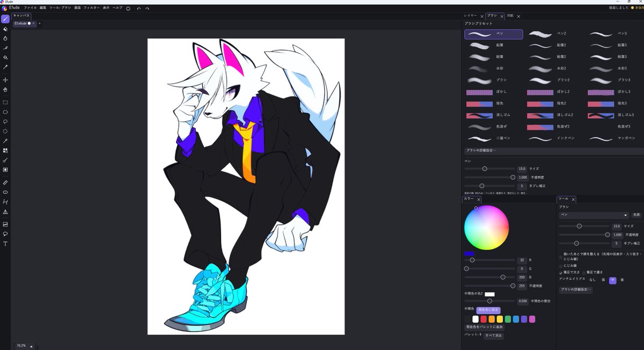Viewport: 644px width, 350px height.
Task: Close the レイヤー panel tab
Action: tap(482, 17)
